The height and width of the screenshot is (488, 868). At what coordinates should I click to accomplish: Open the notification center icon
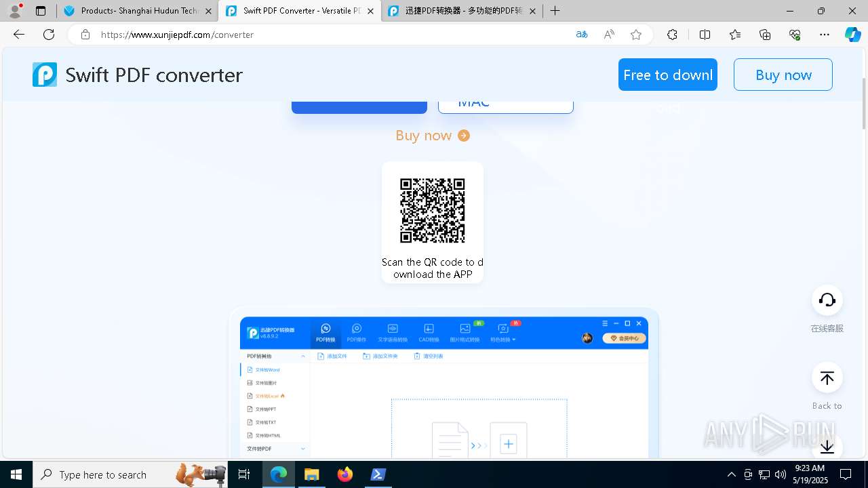[x=846, y=474]
